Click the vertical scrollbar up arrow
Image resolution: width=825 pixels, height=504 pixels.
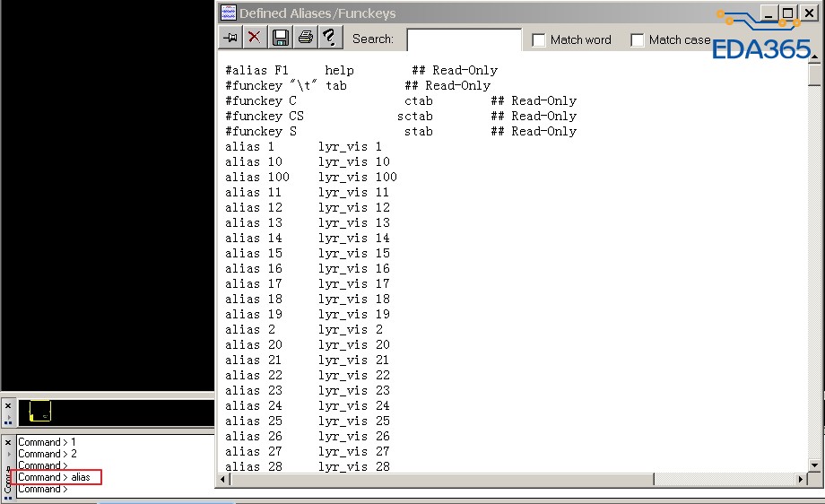click(814, 56)
